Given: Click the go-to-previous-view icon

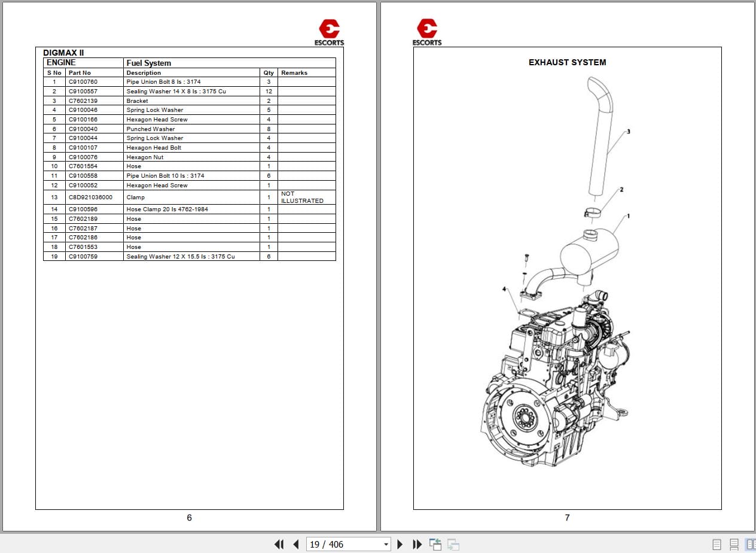Looking at the screenshot, I should pos(435,544).
